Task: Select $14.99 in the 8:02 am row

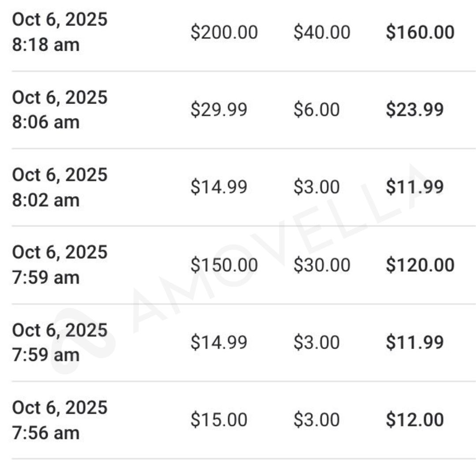Action: coord(219,187)
